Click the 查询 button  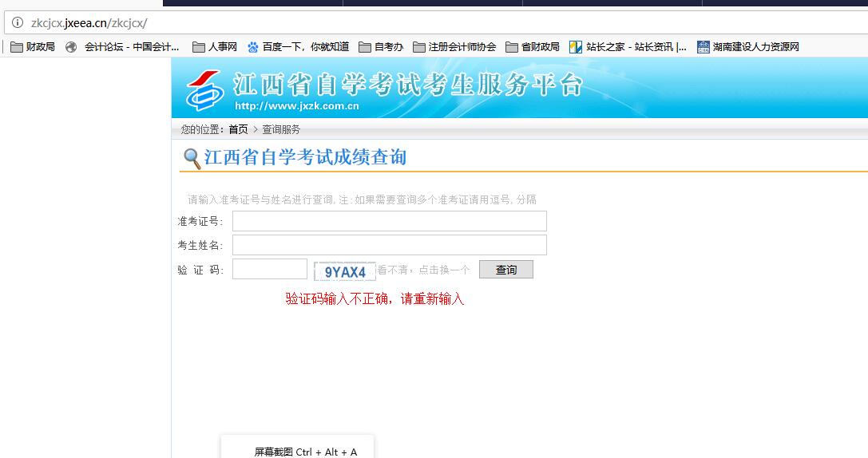tap(506, 270)
